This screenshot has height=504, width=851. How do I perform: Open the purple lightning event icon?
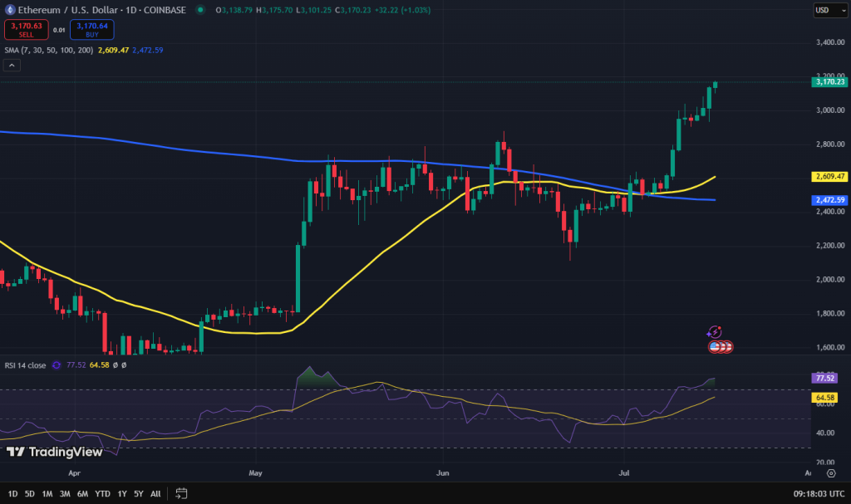pyautogui.click(x=715, y=332)
